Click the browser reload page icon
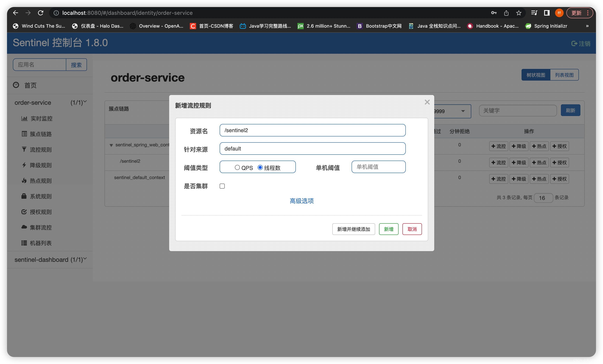 pos(41,13)
